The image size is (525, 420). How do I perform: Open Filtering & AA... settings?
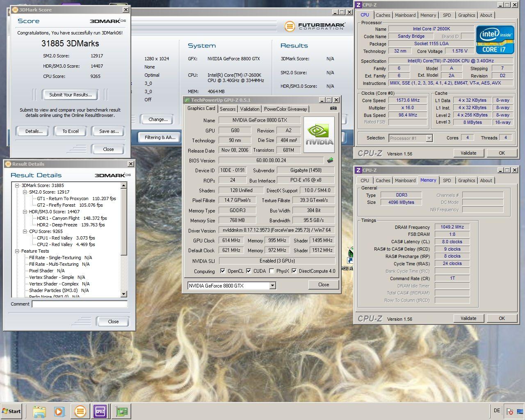[160, 137]
